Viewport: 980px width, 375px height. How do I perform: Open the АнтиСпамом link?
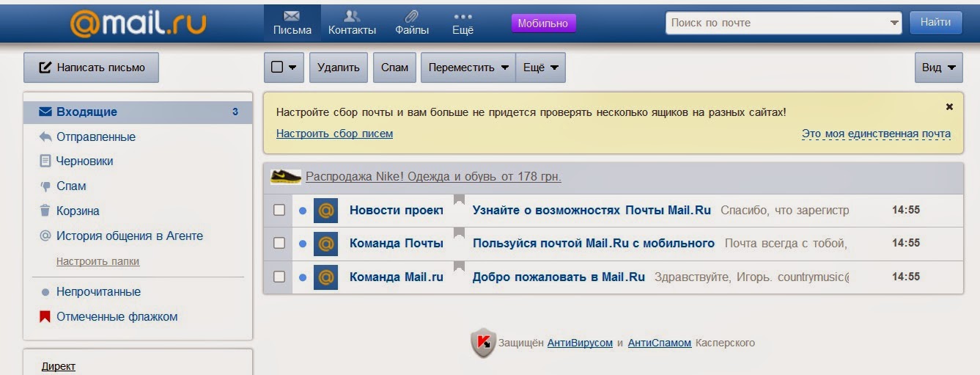click(660, 343)
